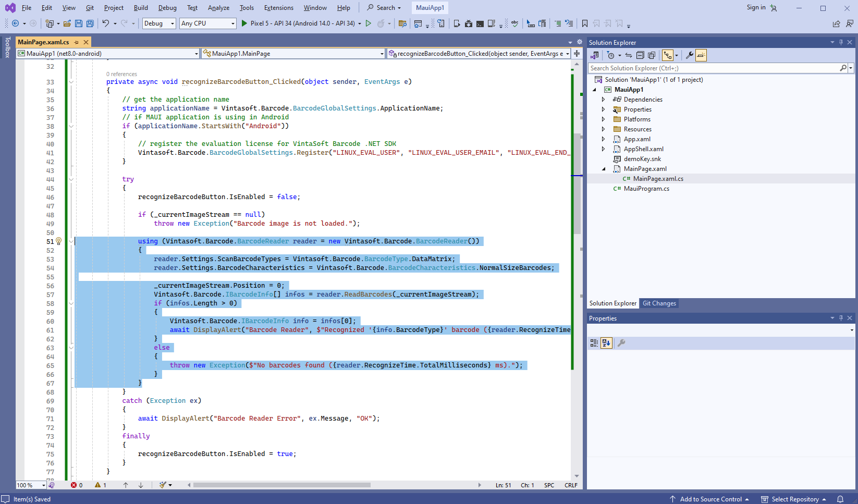858x504 pixels.
Task: Click the Open File folder icon
Action: coord(67,23)
